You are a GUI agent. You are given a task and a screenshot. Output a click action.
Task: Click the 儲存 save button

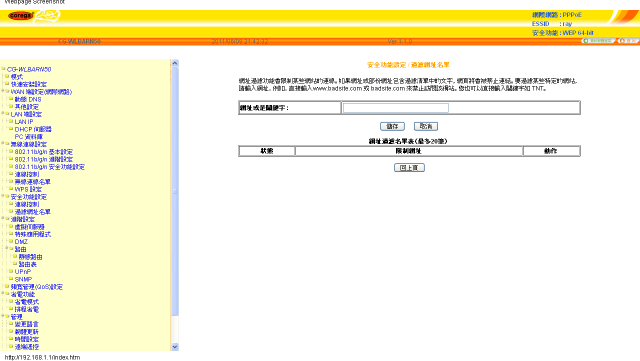392,126
